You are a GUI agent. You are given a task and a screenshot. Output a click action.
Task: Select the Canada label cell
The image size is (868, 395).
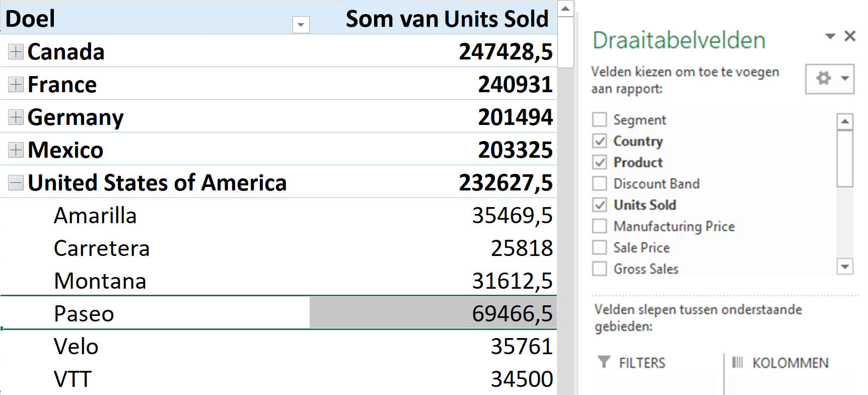click(x=65, y=51)
